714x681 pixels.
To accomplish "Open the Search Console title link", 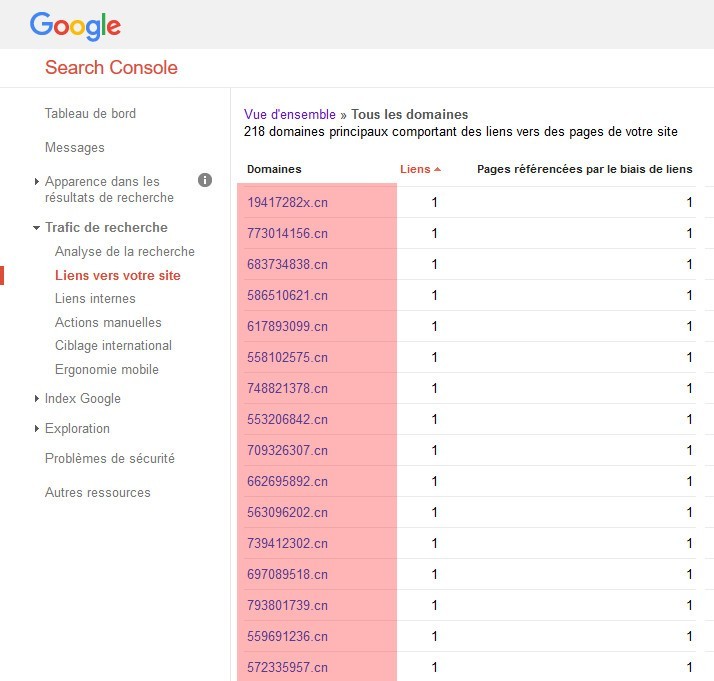I will coord(111,67).
